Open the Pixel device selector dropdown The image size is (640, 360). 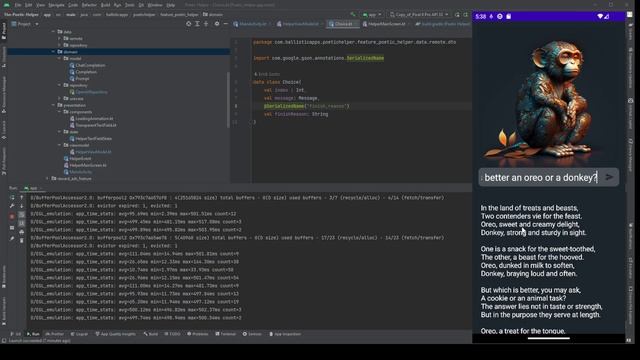(x=419, y=15)
